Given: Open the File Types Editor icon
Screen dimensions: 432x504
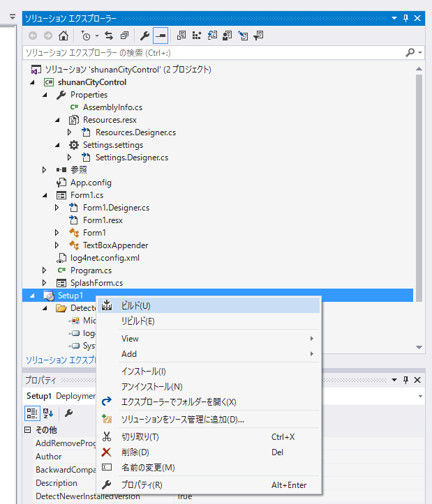Looking at the screenshot, I should [212, 36].
